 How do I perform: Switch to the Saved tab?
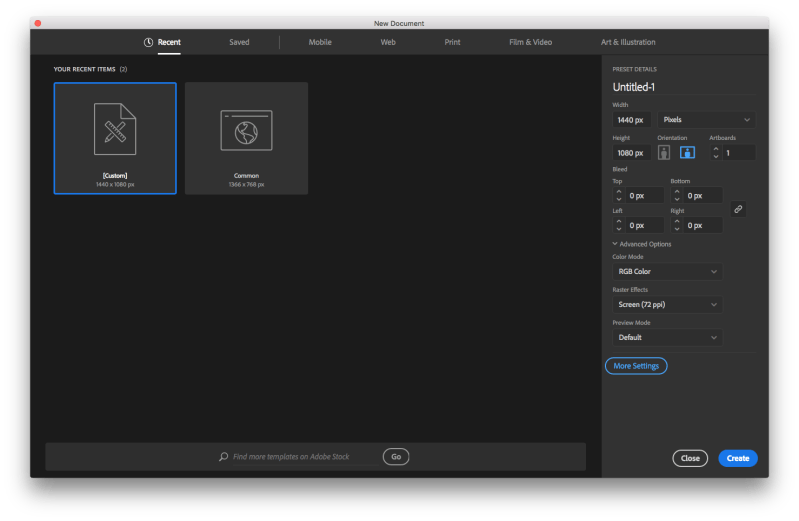(239, 42)
